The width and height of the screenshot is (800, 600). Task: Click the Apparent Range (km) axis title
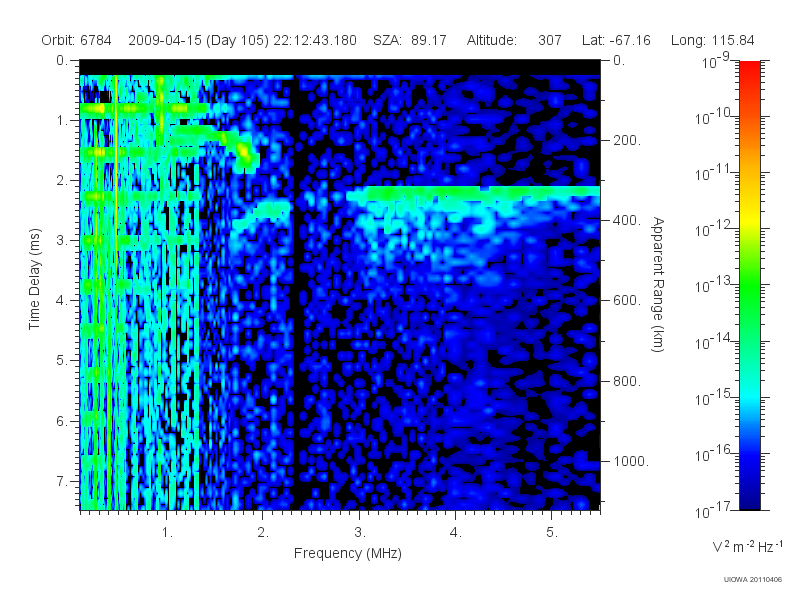(658, 284)
